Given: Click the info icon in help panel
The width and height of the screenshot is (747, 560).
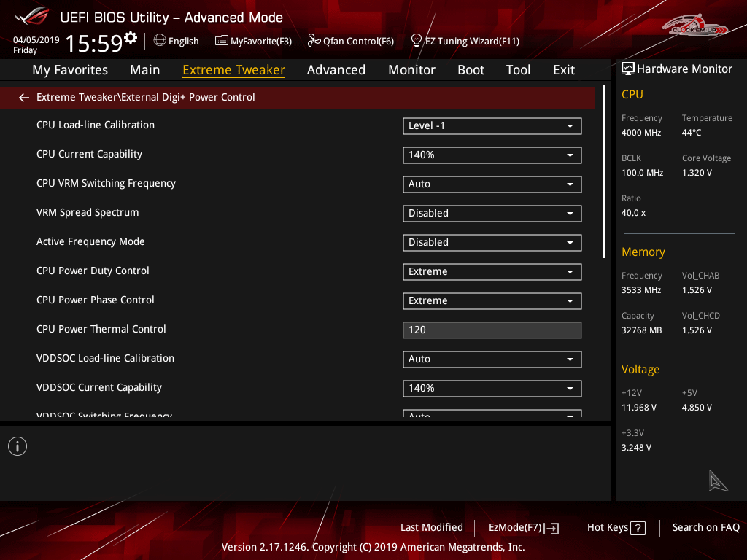Looking at the screenshot, I should [x=18, y=446].
